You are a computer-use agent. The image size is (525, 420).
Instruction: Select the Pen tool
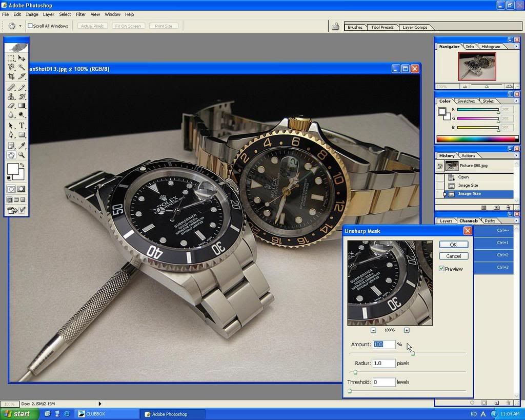coord(11,135)
